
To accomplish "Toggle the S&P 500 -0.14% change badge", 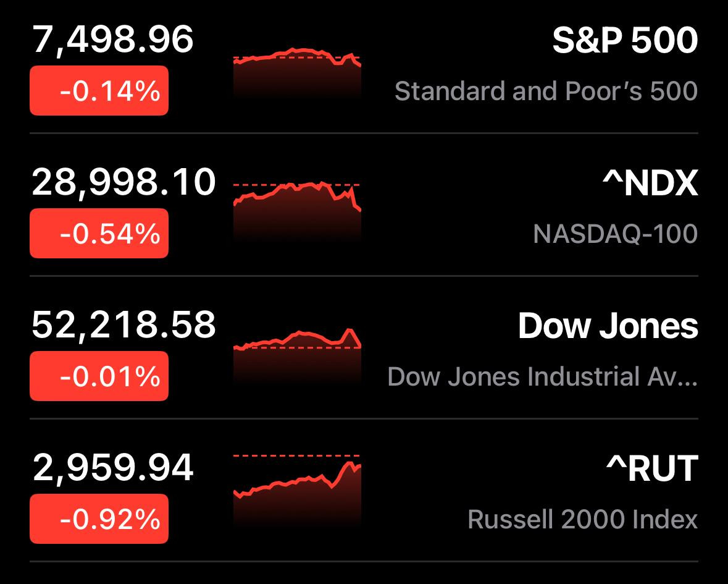I will pyautogui.click(x=99, y=91).
